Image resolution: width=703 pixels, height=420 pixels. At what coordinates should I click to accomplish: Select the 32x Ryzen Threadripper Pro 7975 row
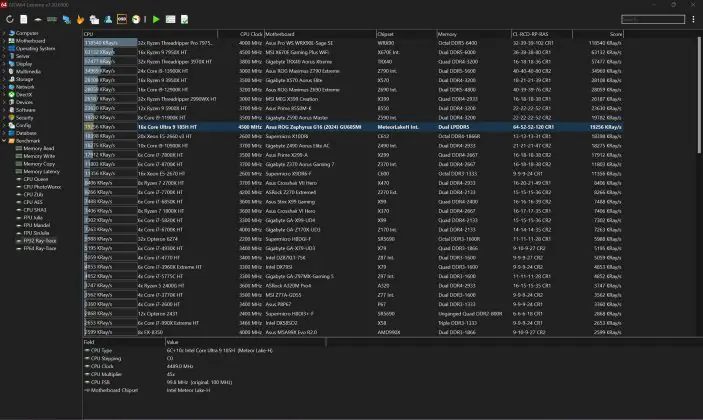tap(353, 43)
